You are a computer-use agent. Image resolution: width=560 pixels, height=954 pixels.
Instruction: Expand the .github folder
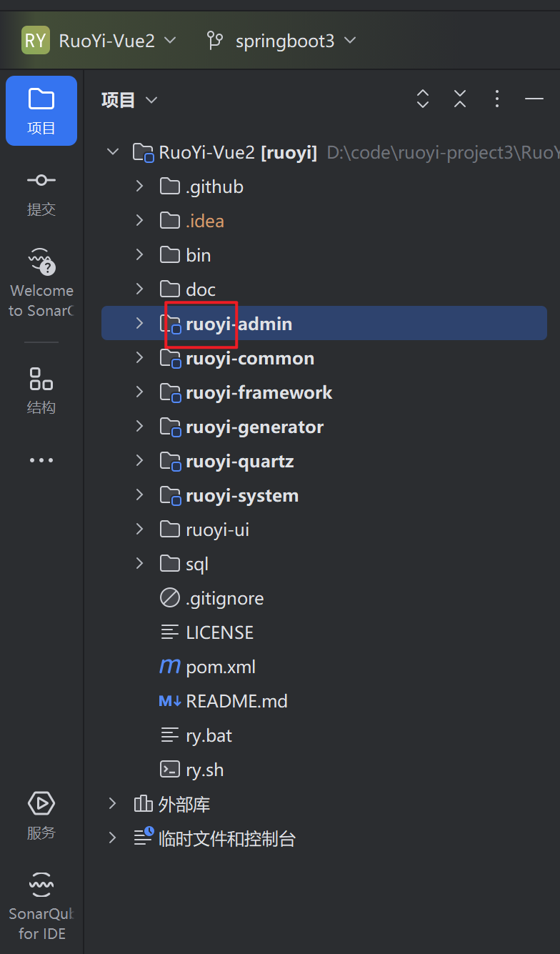point(139,187)
